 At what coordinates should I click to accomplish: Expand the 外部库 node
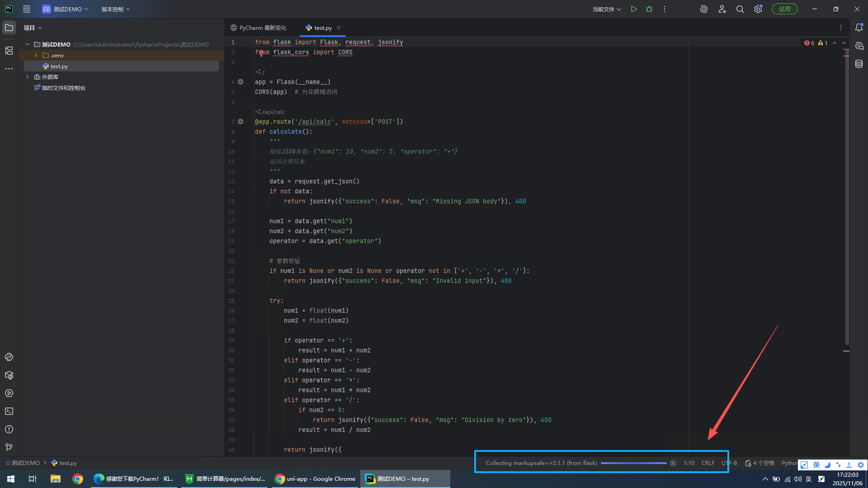point(28,77)
